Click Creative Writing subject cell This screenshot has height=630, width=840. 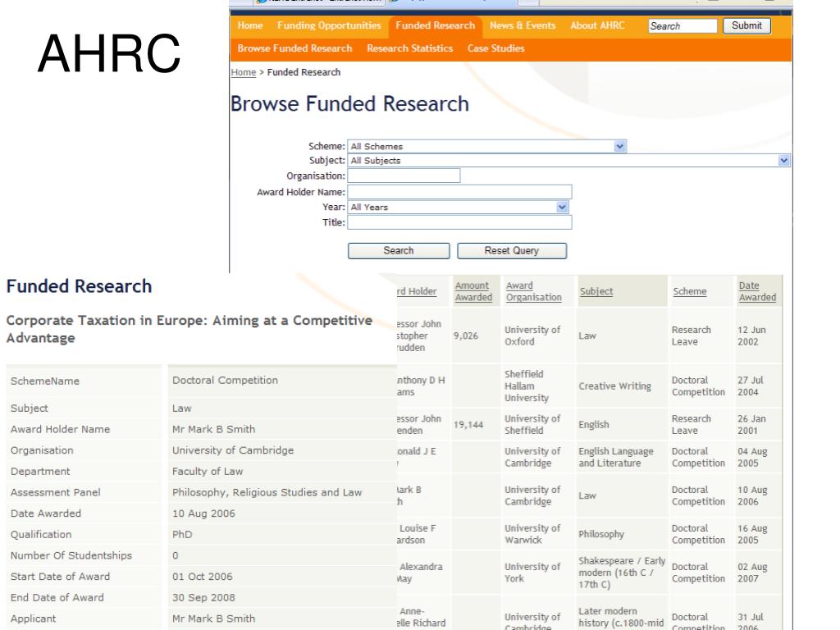coord(615,386)
